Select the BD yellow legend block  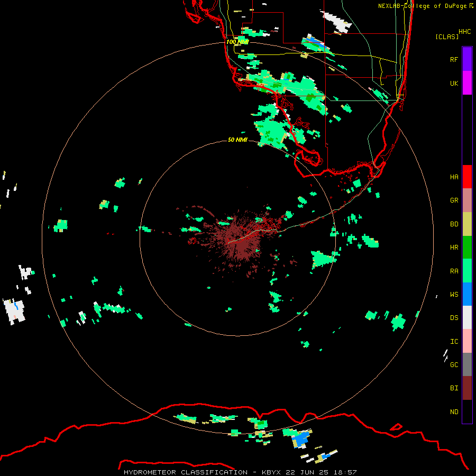pyautogui.click(x=467, y=224)
